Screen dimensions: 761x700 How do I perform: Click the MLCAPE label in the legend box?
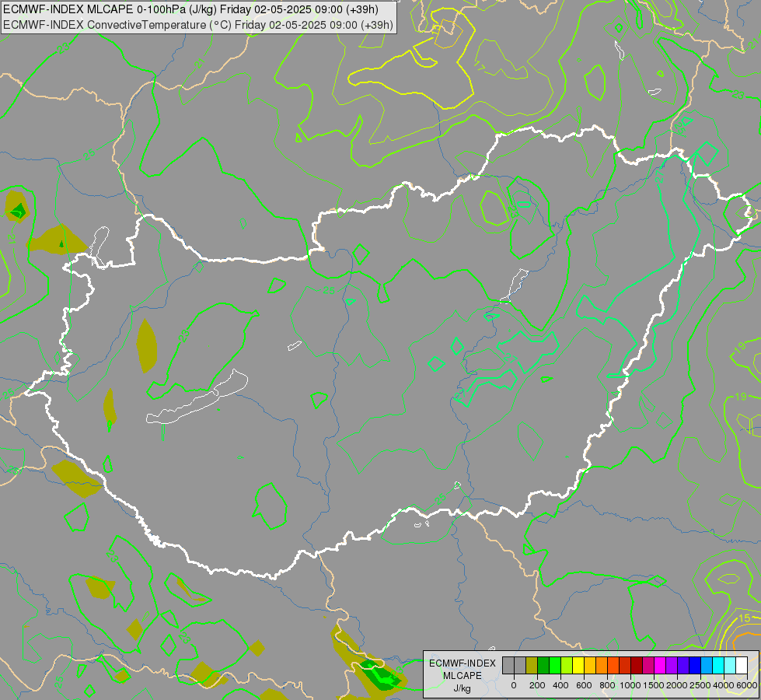[x=462, y=675]
